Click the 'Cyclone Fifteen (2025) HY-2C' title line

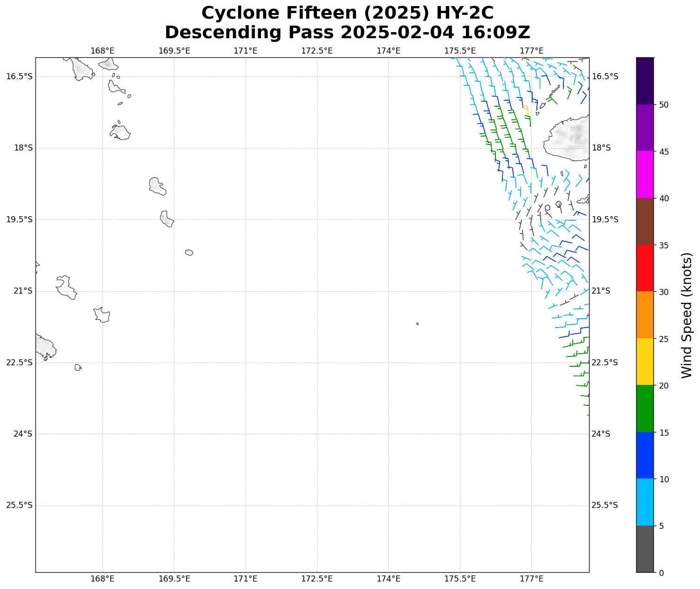click(347, 13)
